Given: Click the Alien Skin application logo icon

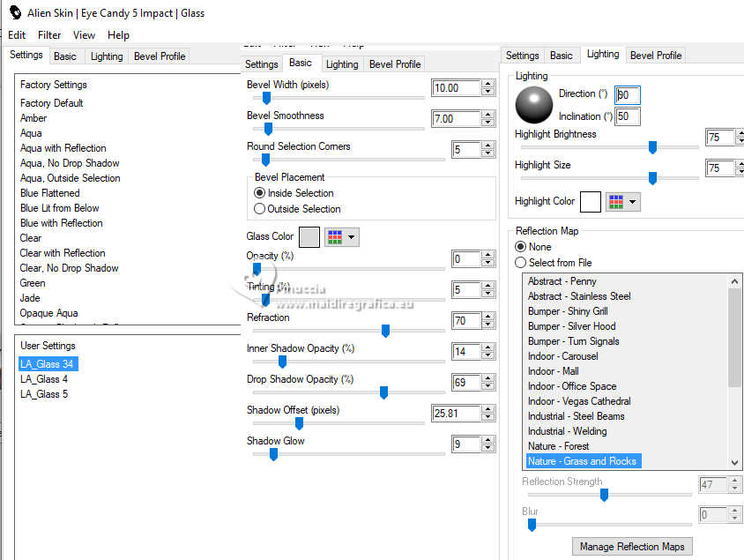Looking at the screenshot, I should [15, 12].
